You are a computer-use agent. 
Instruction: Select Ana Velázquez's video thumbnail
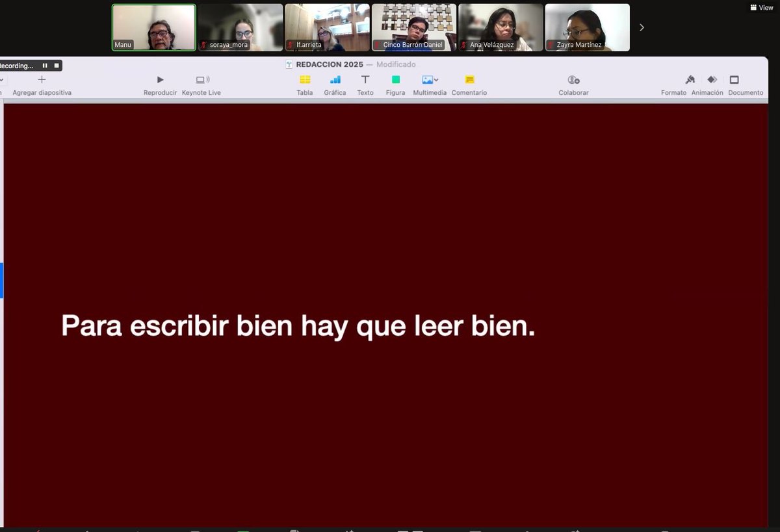500,27
